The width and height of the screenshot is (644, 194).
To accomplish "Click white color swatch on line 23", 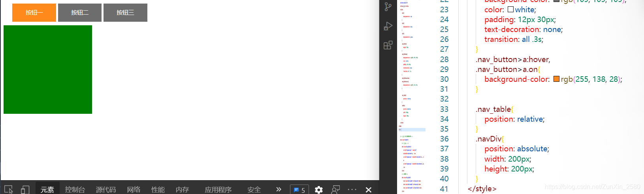I will 510,9.
